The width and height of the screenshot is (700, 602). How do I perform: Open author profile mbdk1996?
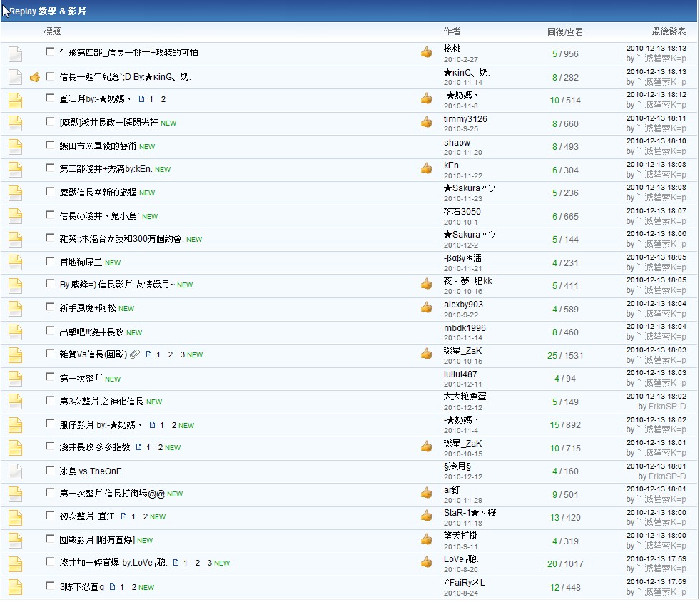pos(465,327)
